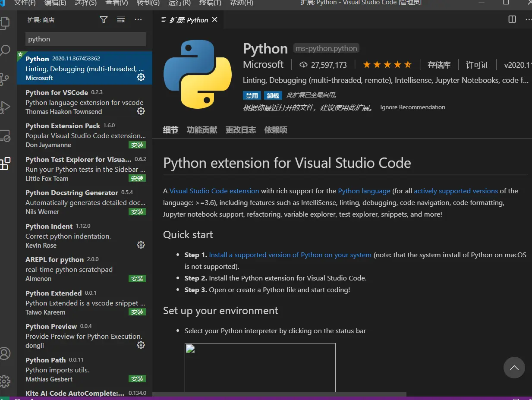Open the 转到(G) menu

[148, 3]
